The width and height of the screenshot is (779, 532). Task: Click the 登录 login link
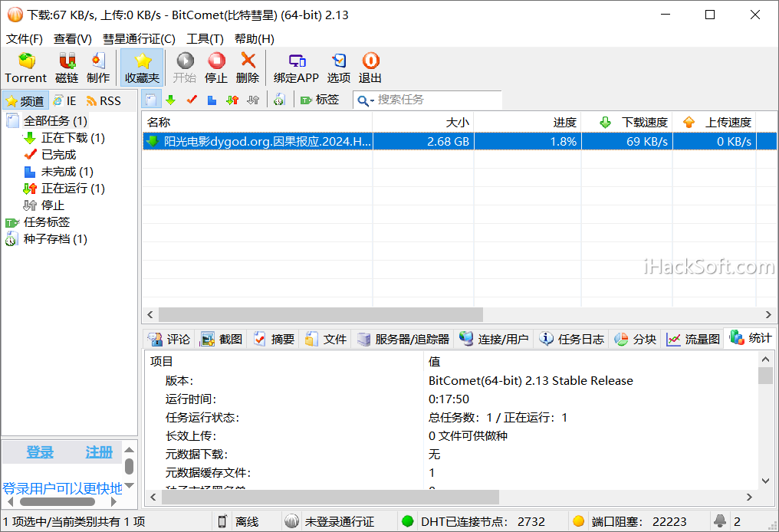[40, 452]
